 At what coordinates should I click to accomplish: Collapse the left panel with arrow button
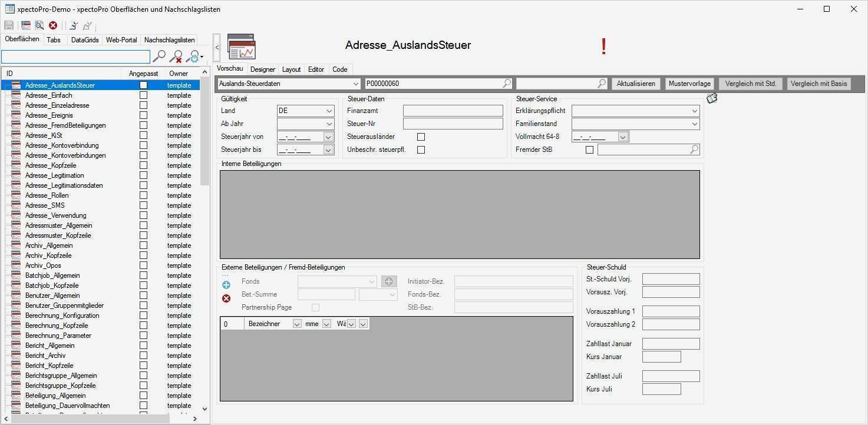217,48
